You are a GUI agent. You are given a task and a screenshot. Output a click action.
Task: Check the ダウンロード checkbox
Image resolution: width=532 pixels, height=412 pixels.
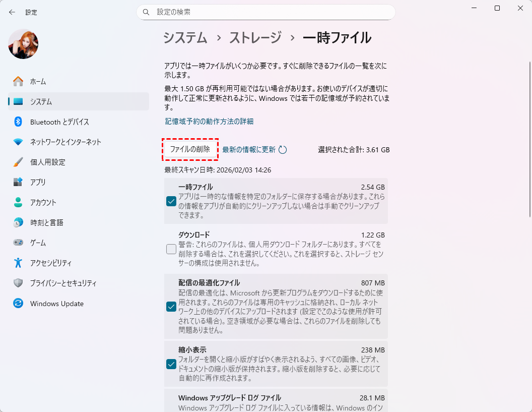[x=171, y=249]
